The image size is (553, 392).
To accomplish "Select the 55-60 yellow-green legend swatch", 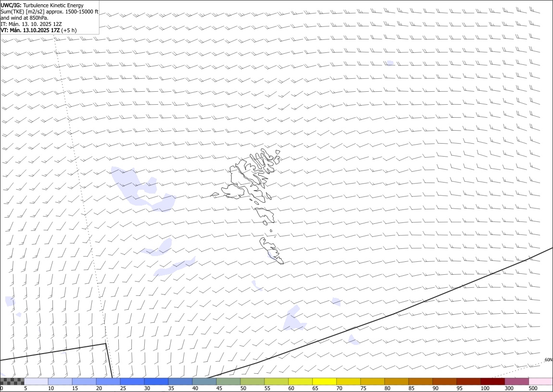I will (x=276, y=381).
